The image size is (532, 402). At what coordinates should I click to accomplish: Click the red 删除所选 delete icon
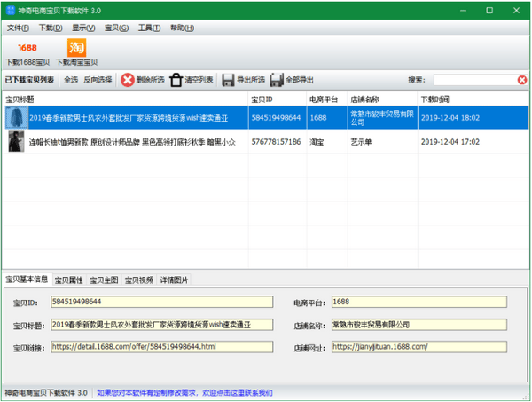[x=128, y=80]
